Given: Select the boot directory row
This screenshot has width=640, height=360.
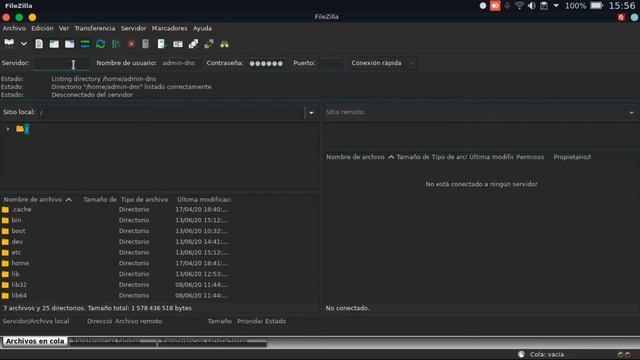Looking at the screenshot, I should [x=159, y=231].
